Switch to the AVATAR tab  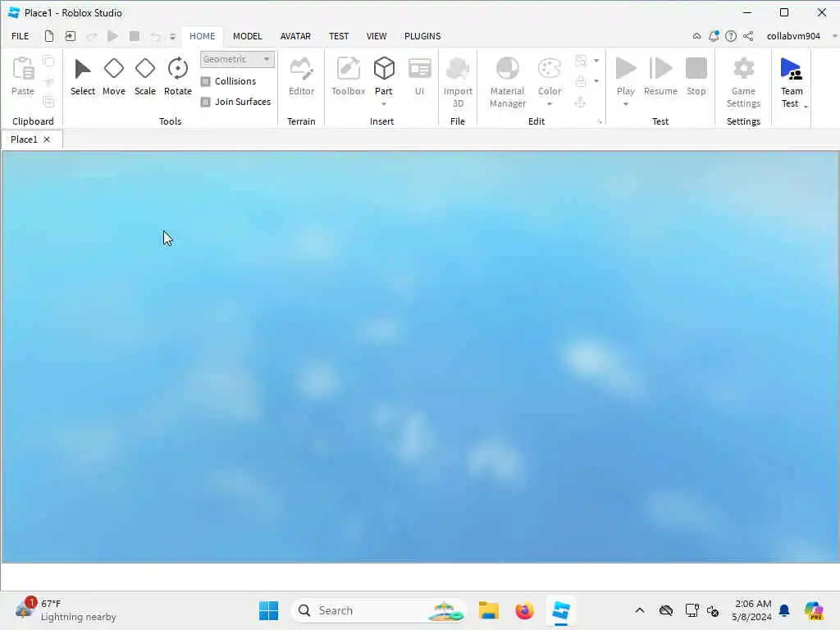295,36
